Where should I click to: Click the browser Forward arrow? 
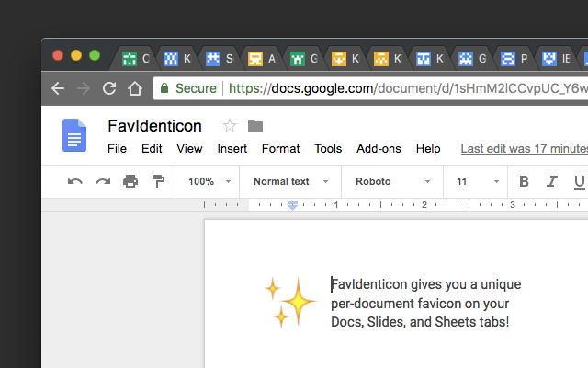tap(84, 88)
